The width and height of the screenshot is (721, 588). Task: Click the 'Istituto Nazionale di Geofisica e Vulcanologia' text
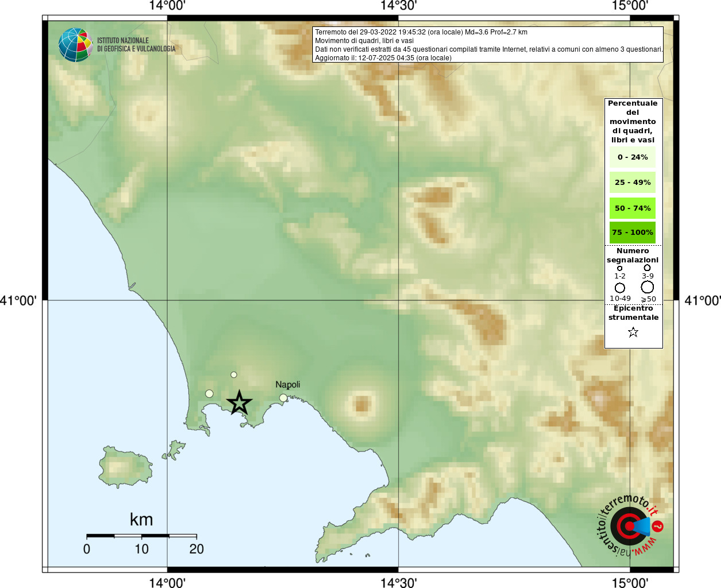click(136, 45)
